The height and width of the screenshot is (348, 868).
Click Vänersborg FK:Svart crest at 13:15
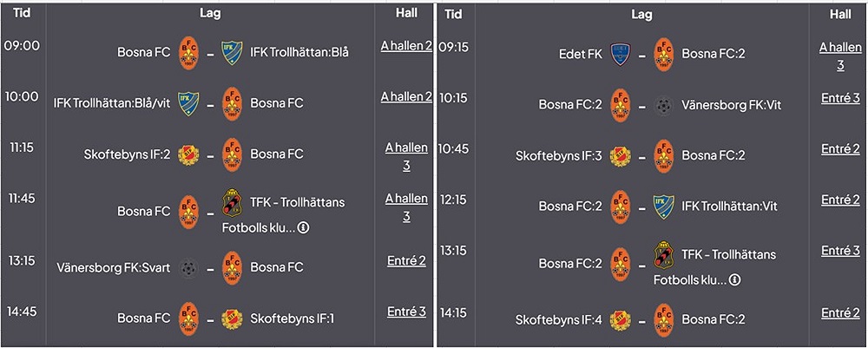click(x=188, y=268)
